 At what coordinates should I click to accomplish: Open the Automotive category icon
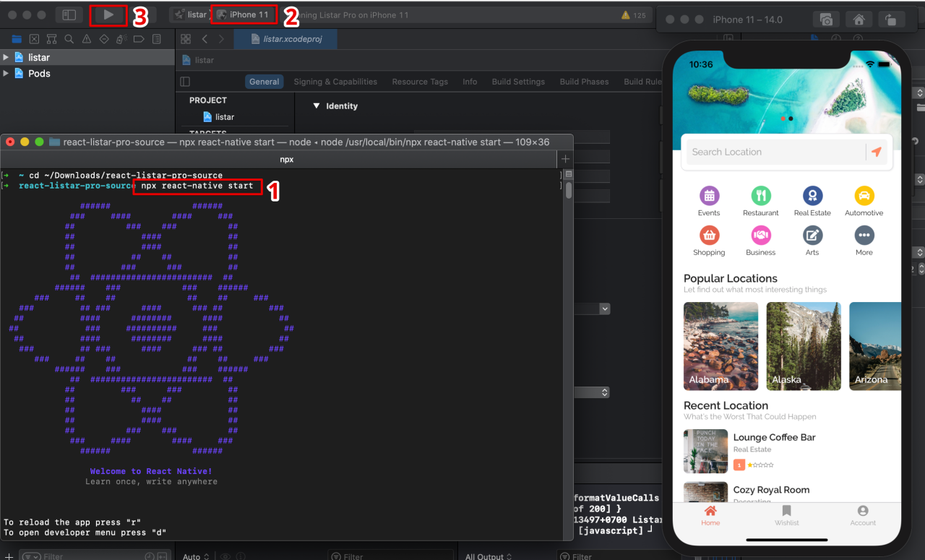pos(864,201)
